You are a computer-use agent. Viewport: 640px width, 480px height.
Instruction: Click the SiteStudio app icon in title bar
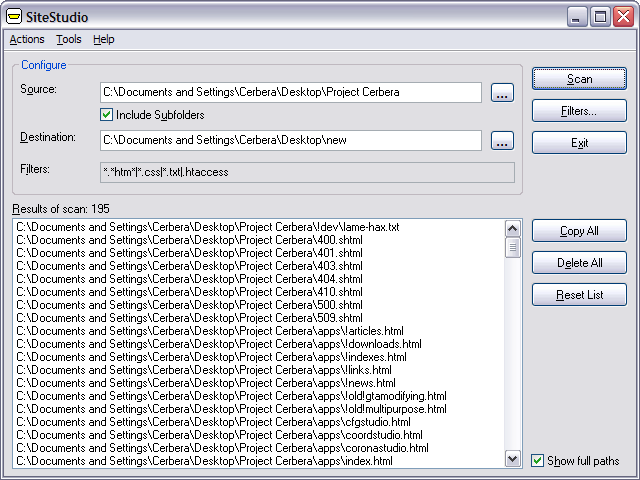coord(13,17)
